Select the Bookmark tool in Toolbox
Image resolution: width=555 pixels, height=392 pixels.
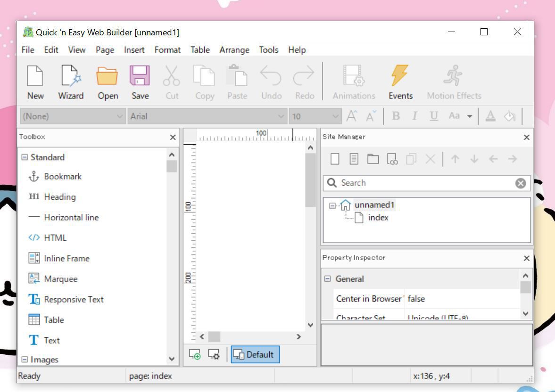[x=55, y=176]
